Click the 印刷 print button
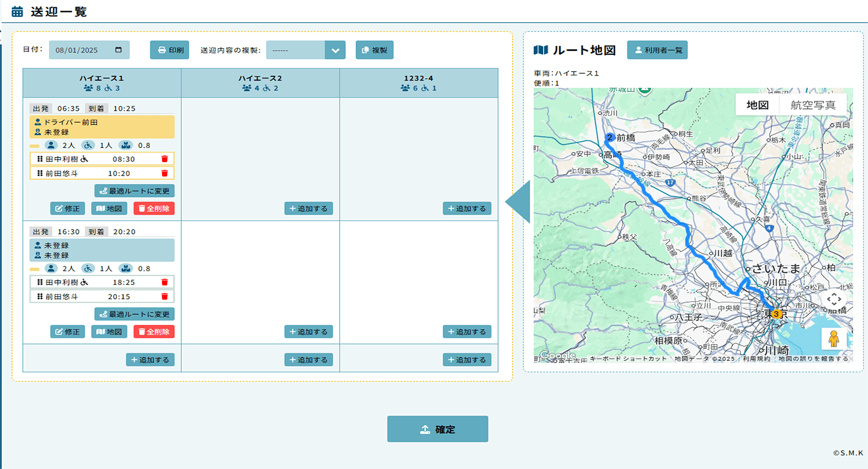 [x=170, y=50]
